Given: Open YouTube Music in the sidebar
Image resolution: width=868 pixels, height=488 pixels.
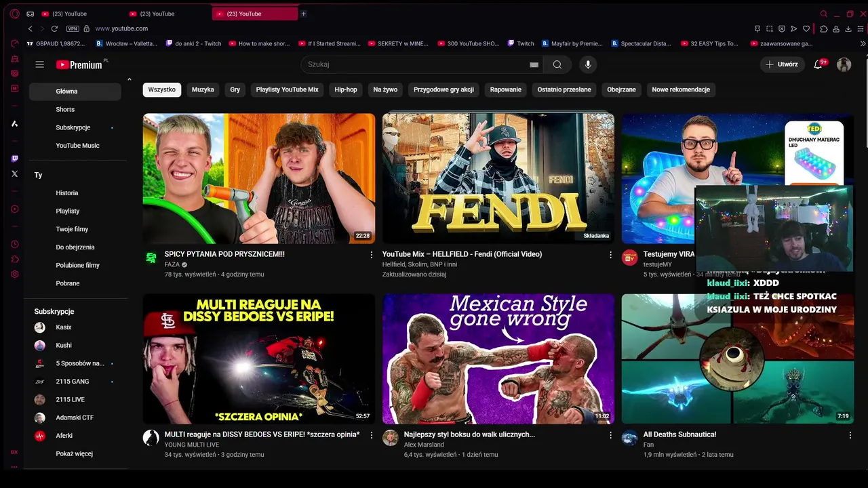Looking at the screenshot, I should (75, 145).
